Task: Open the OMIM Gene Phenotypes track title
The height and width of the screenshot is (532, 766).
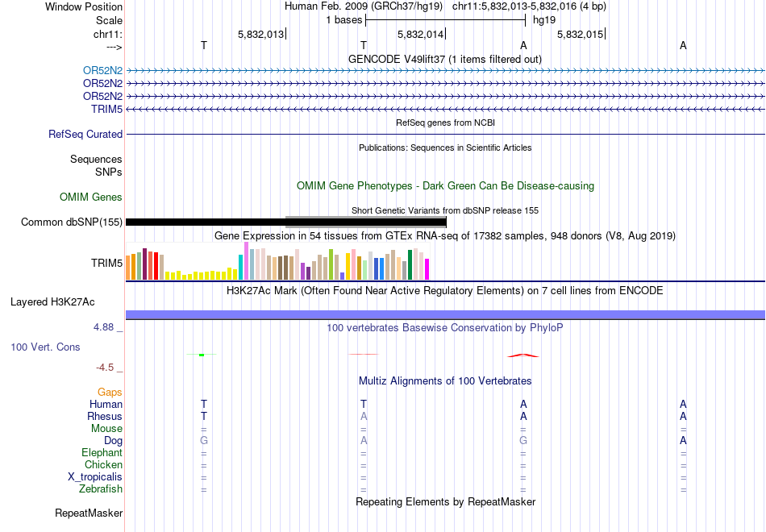Action: 445,185
